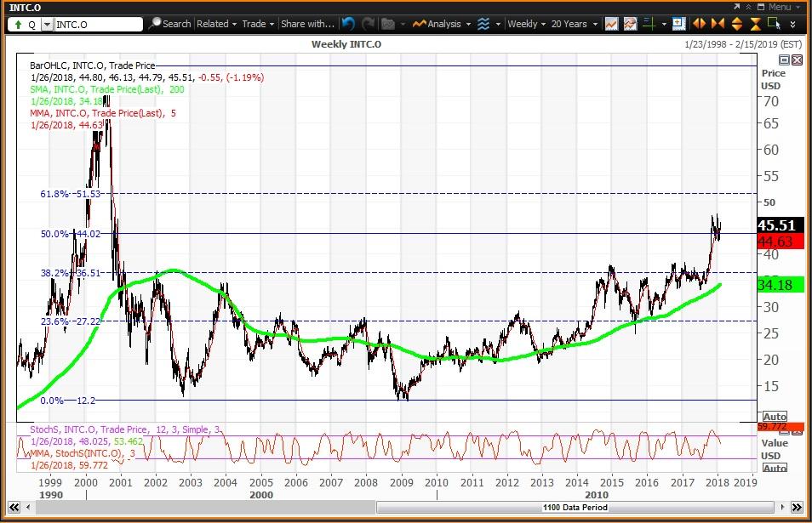Click the 59.772 stochastic value label

[780, 427]
